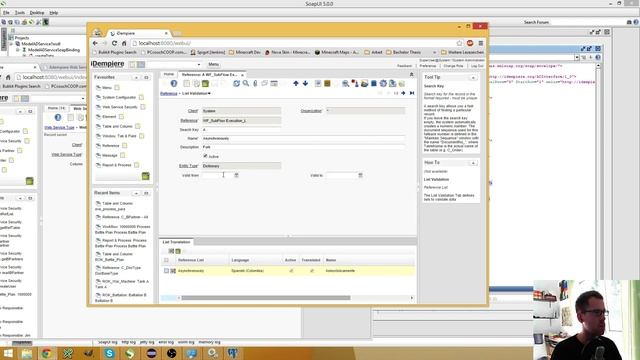The image size is (640, 360).
Task: Click into the Search Key field
Action: [x=242, y=129]
